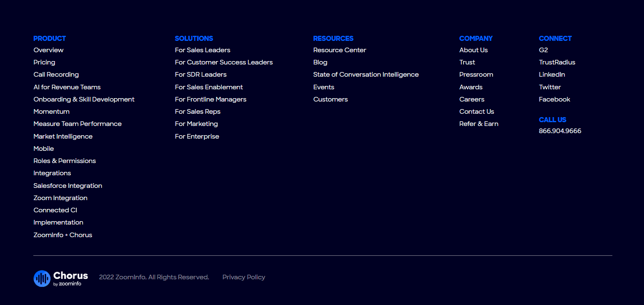Open the Privacy Policy link
The image size is (644, 305).
244,277
